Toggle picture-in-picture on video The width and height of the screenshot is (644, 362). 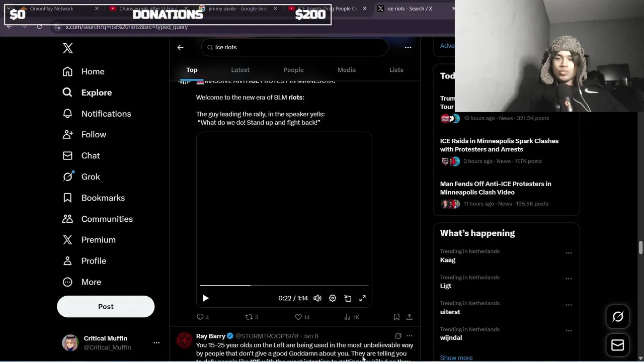(x=348, y=298)
